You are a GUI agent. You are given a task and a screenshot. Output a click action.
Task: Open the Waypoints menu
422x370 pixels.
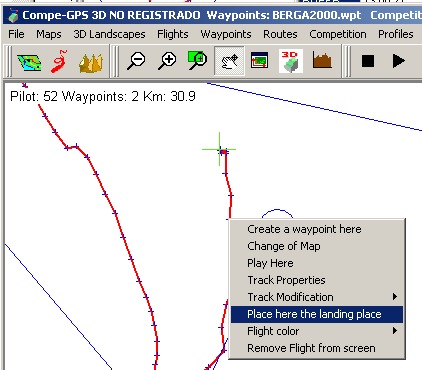[x=226, y=34]
